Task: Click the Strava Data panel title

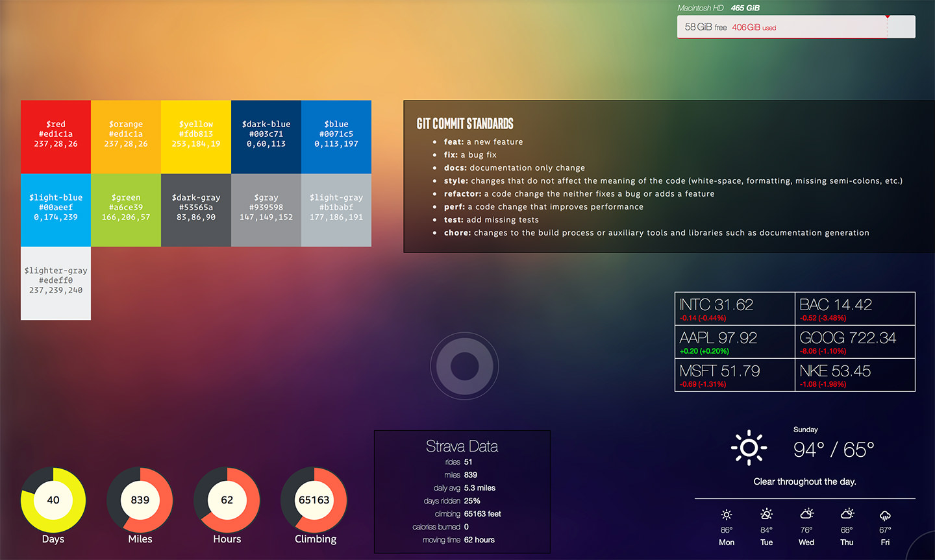Action: (x=462, y=446)
